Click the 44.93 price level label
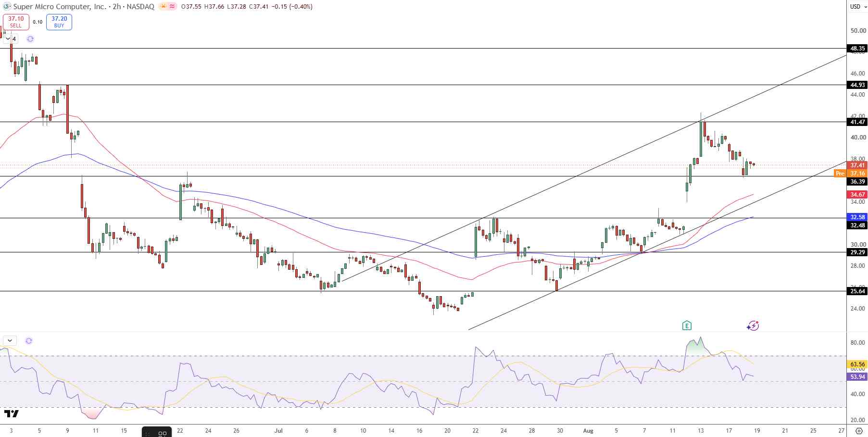The image size is (868, 437). (857, 85)
